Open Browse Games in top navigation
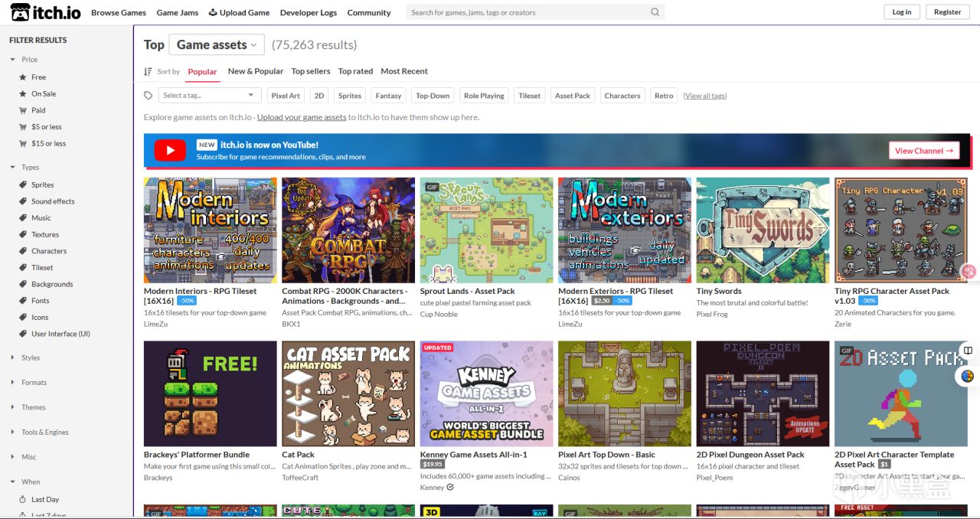 click(x=119, y=12)
